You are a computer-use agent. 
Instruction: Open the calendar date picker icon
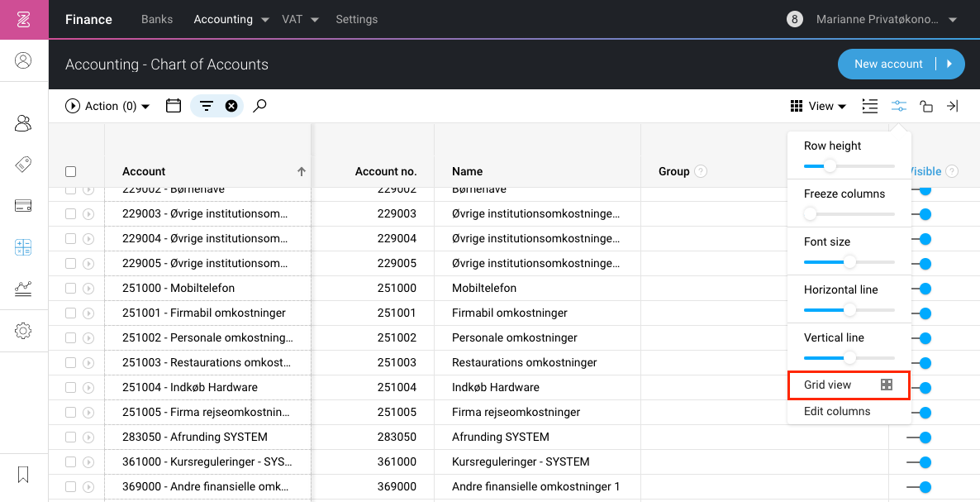pyautogui.click(x=174, y=107)
